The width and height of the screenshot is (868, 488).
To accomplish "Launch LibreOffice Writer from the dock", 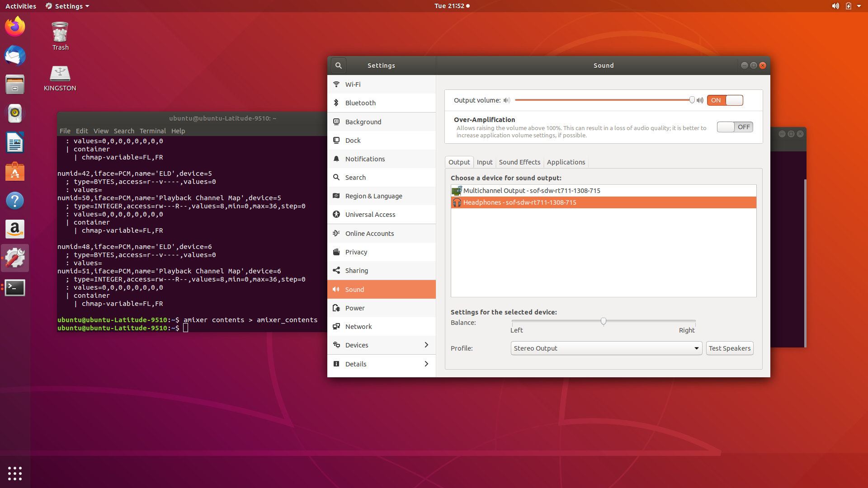I will coord(15,143).
